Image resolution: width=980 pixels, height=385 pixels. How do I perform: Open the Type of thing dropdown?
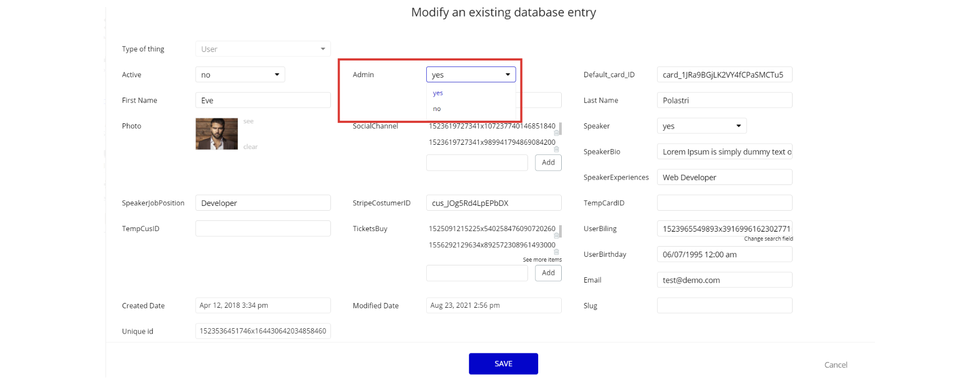[x=263, y=49]
